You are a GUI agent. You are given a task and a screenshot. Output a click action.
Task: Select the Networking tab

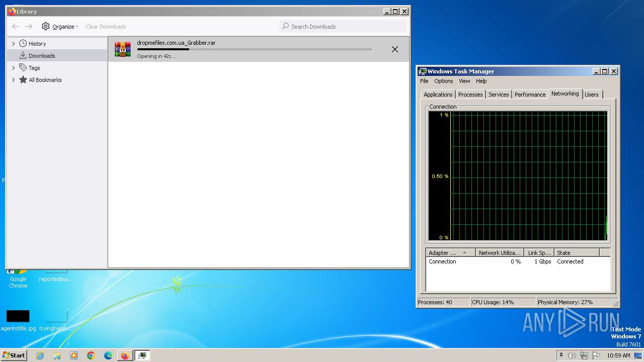coord(565,94)
